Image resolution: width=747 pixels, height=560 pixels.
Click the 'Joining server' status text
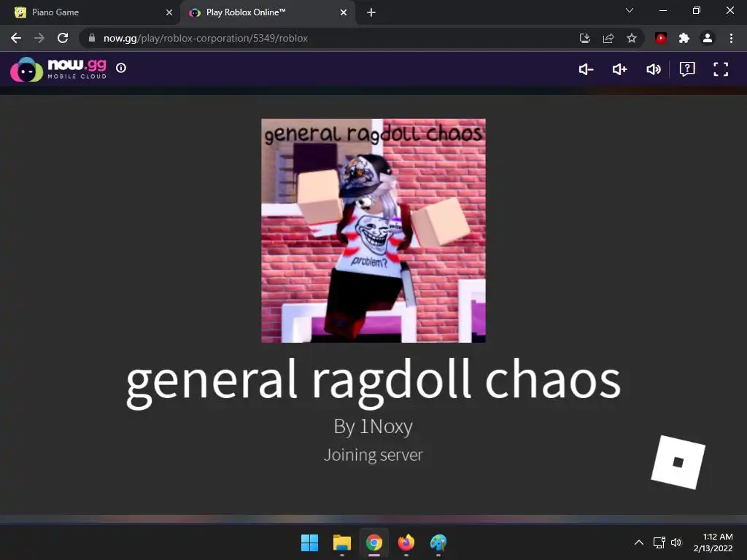[x=373, y=455]
